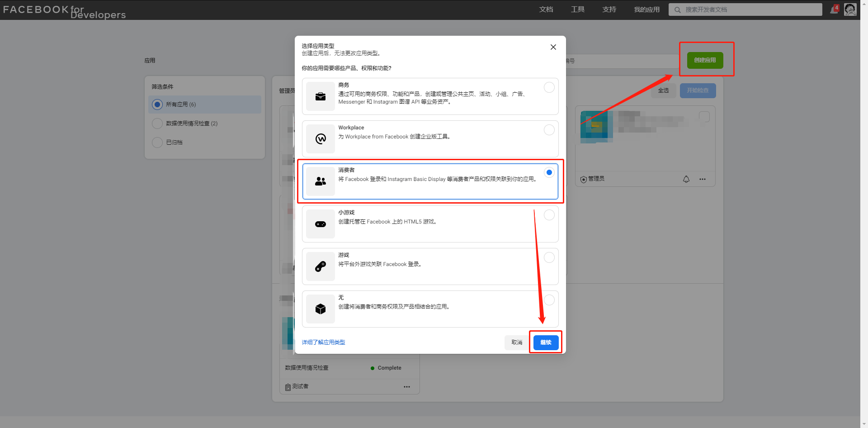Select the 消费者 people icon
This screenshot has height=428, width=868.
[320, 181]
